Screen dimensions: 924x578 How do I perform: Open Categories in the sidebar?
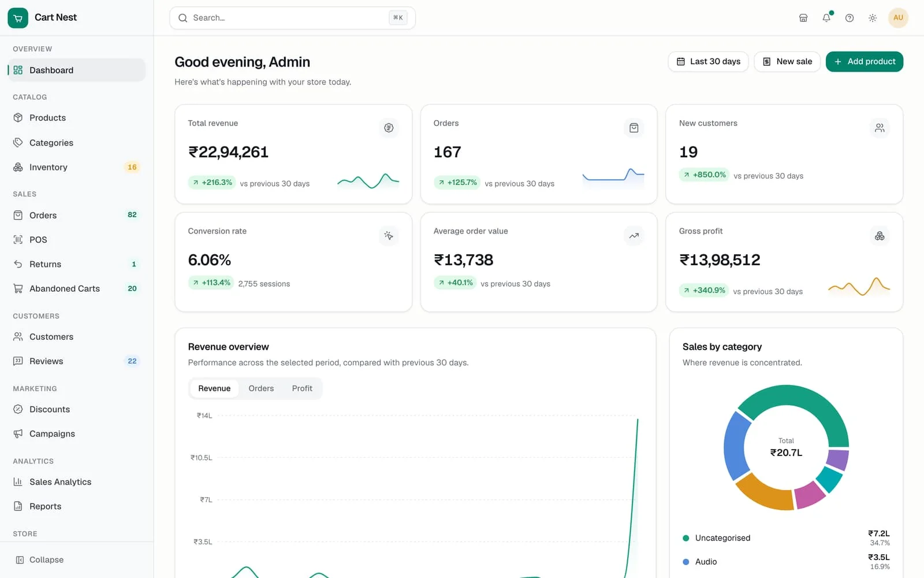click(76, 143)
